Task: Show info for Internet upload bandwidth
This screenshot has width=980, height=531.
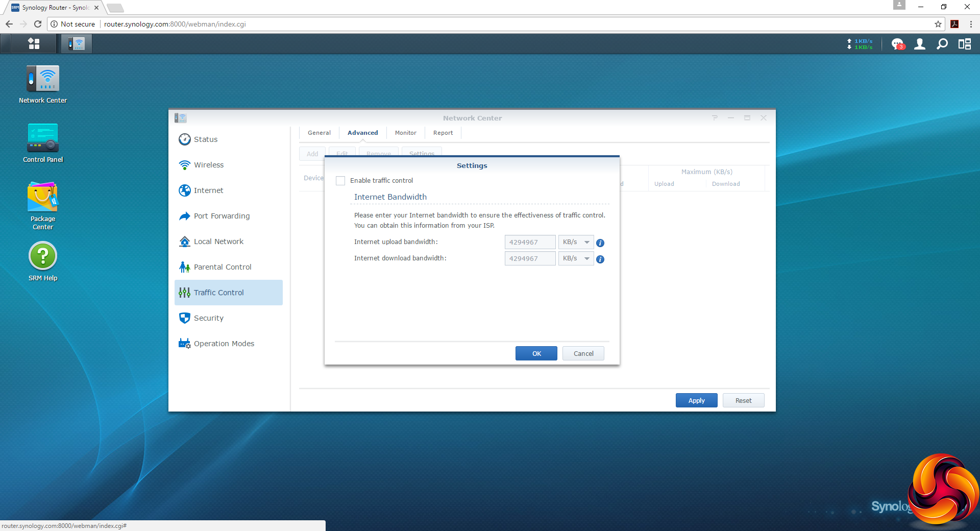Action: point(600,243)
